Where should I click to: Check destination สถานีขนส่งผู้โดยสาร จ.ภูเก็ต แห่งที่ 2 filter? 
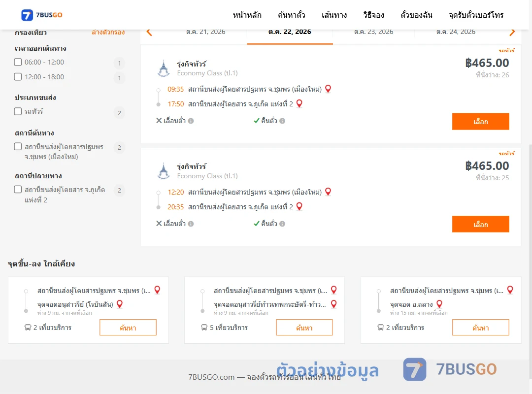pos(18,189)
